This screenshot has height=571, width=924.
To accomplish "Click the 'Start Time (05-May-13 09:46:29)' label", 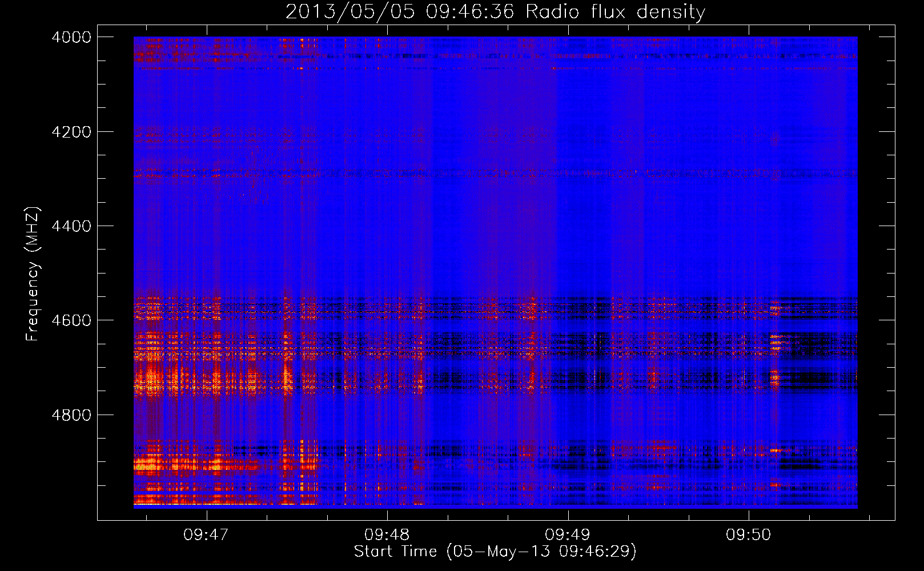I will 495,552.
